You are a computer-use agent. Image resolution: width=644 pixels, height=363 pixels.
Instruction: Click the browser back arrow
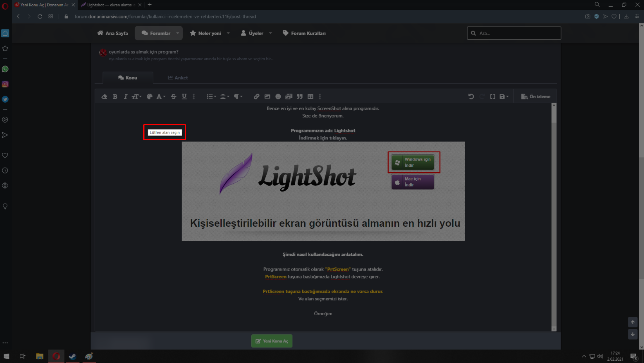18,16
